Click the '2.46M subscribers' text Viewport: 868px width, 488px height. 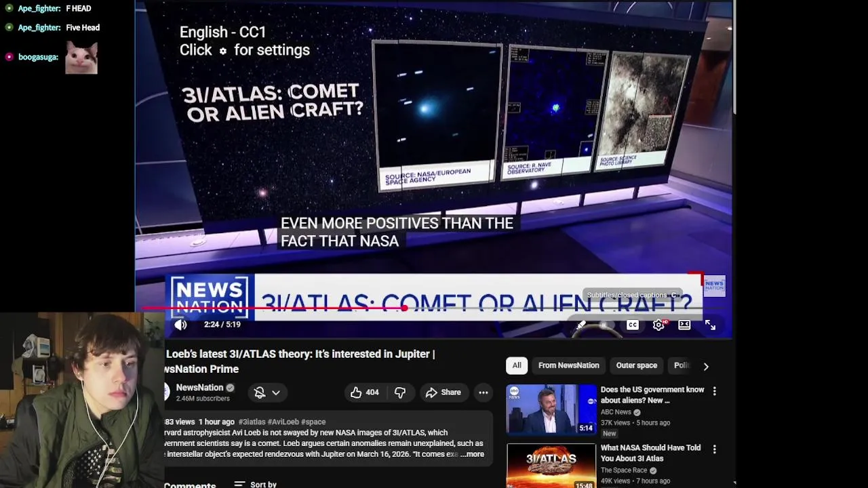click(x=203, y=399)
